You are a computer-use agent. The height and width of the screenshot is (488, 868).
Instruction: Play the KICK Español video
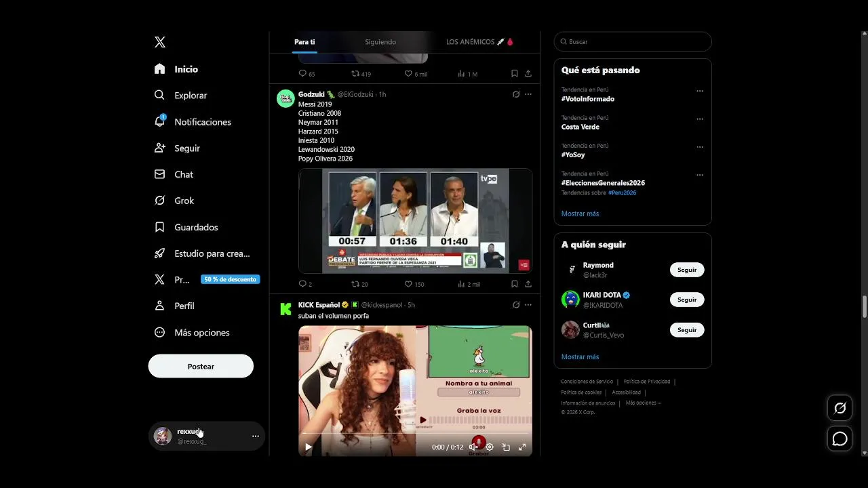tap(309, 447)
